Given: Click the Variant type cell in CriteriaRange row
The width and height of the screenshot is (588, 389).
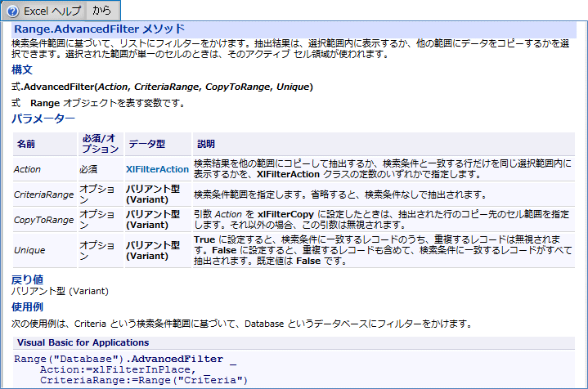Looking at the screenshot, I should click(158, 194).
